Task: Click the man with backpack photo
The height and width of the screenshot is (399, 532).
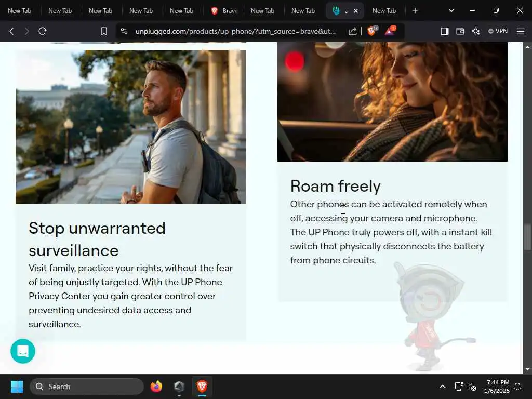Action: click(x=131, y=127)
